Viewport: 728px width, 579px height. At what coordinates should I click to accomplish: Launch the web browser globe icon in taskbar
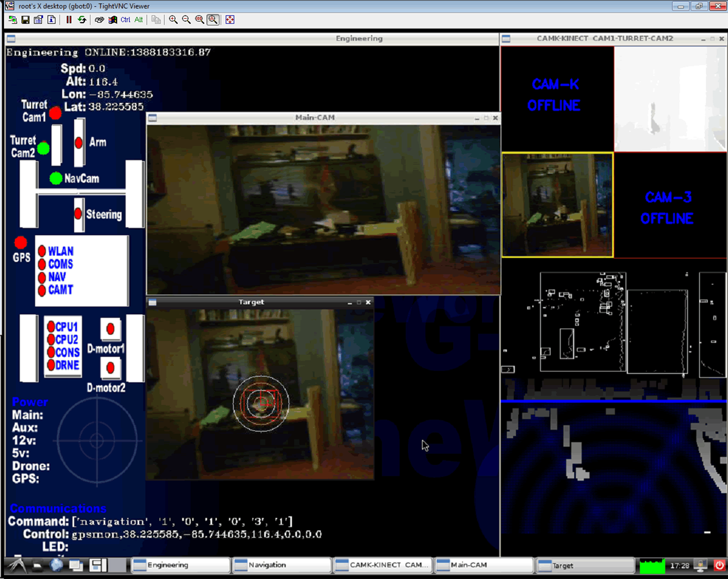click(x=57, y=565)
